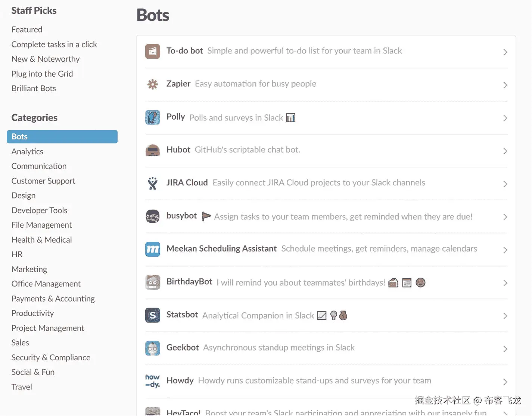Click the Geekbot app name
Image resolution: width=532 pixels, height=416 pixels.
coord(183,347)
